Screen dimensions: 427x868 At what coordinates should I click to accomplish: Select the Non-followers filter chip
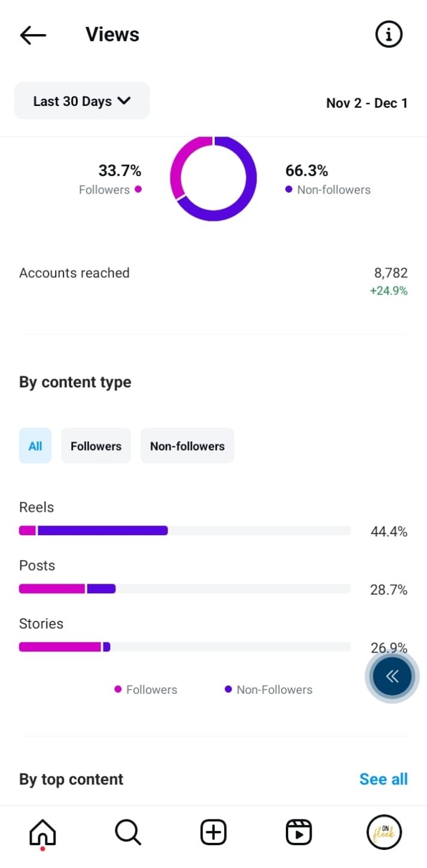point(187,446)
